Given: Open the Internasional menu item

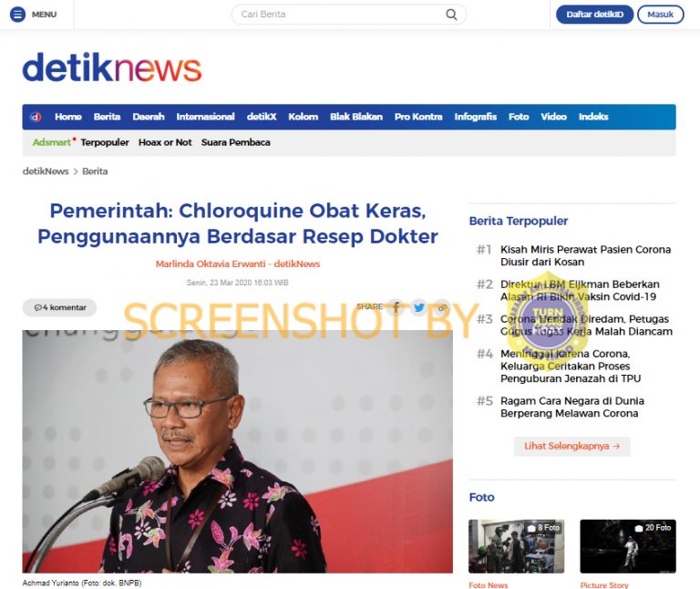Looking at the screenshot, I should tap(205, 117).
